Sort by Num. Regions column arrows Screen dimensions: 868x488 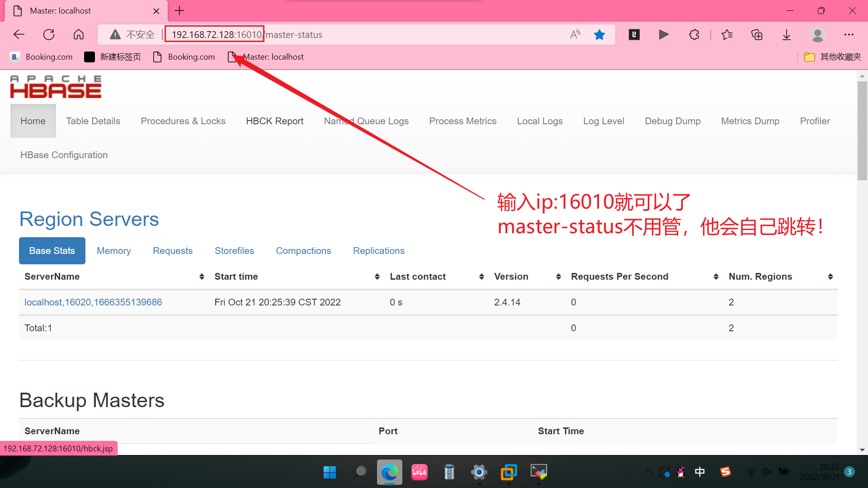830,277
